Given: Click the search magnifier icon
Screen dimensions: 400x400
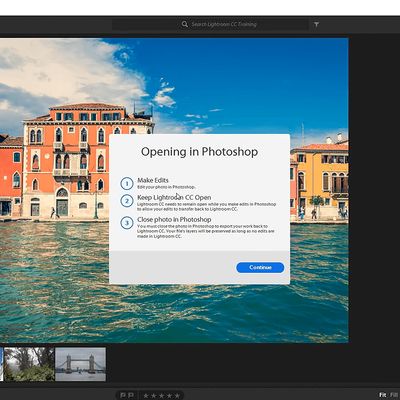Looking at the screenshot, I should [185, 24].
